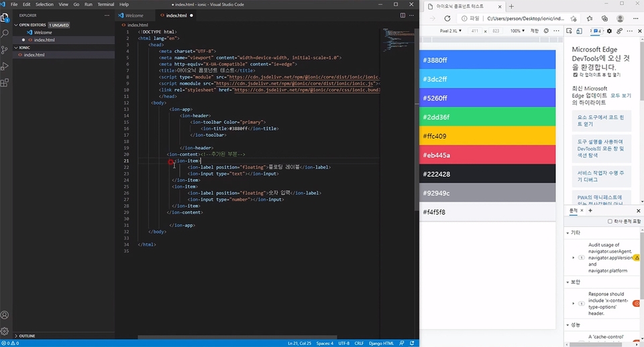Open the File menu
The width and height of the screenshot is (644, 347).
coord(14,5)
